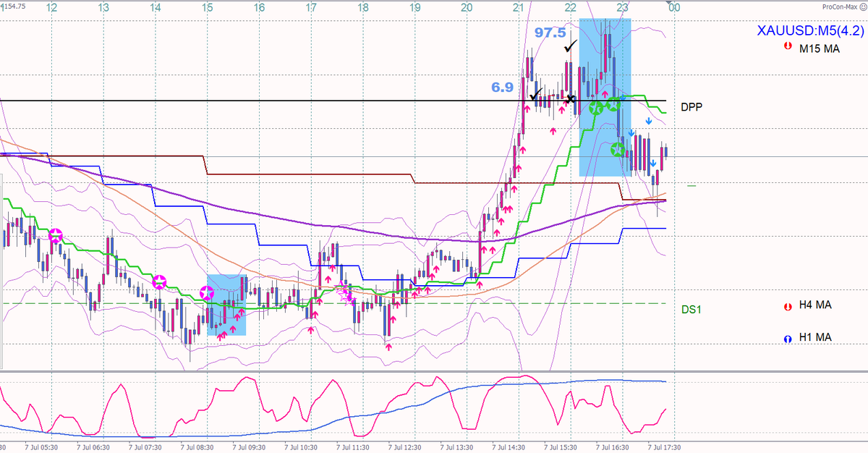Click the ProCon-Max indicator name

[x=839, y=7]
